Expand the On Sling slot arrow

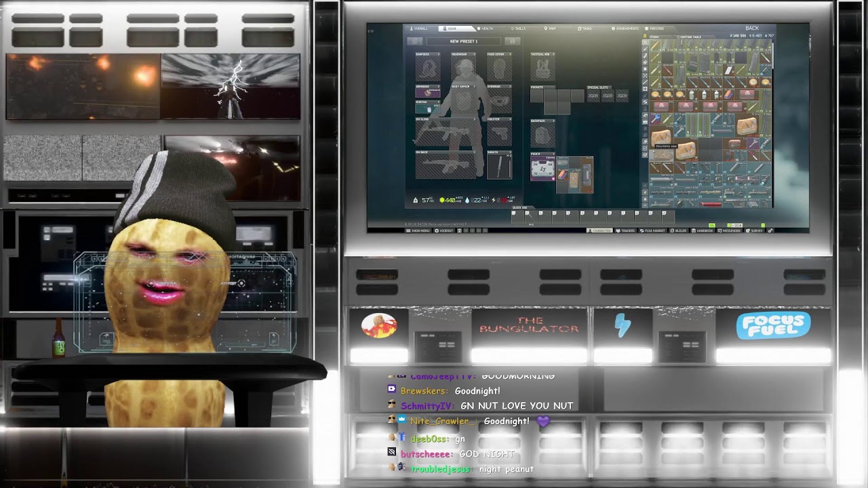(x=475, y=119)
